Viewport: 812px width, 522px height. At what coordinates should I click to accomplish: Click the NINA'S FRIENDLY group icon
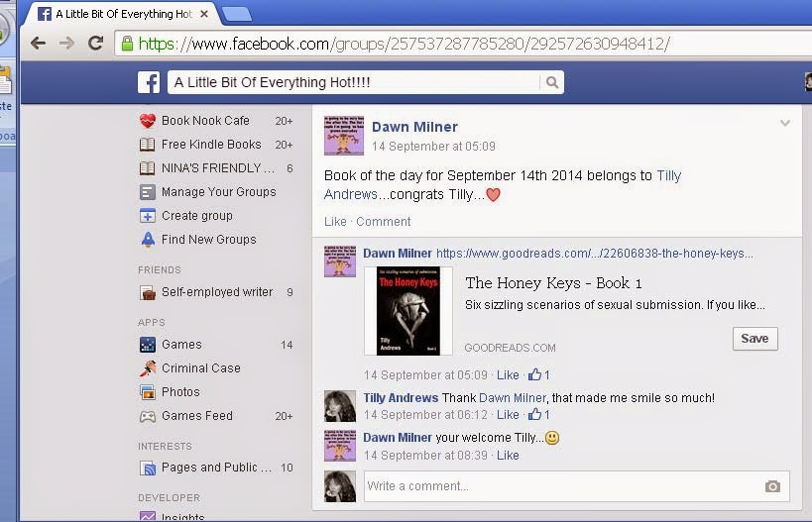point(147,168)
